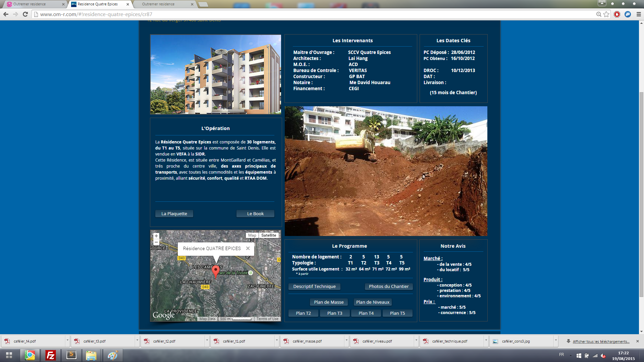Open the volume icon in system tray
The width and height of the screenshot is (644, 362).
[603, 356]
